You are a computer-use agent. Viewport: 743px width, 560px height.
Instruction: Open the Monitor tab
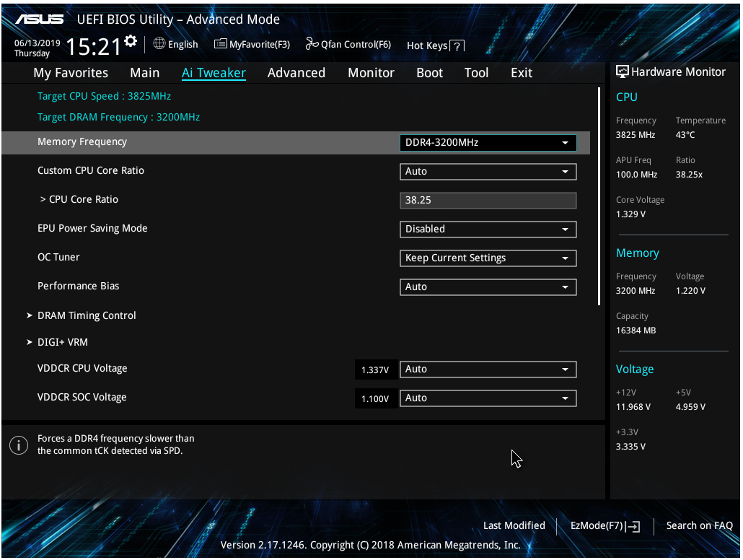coord(371,73)
